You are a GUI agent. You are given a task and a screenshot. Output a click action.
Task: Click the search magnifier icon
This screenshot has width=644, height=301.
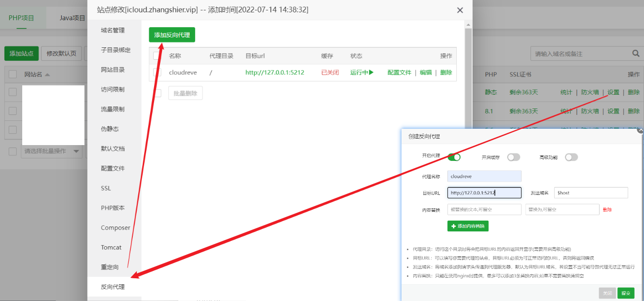(x=636, y=54)
